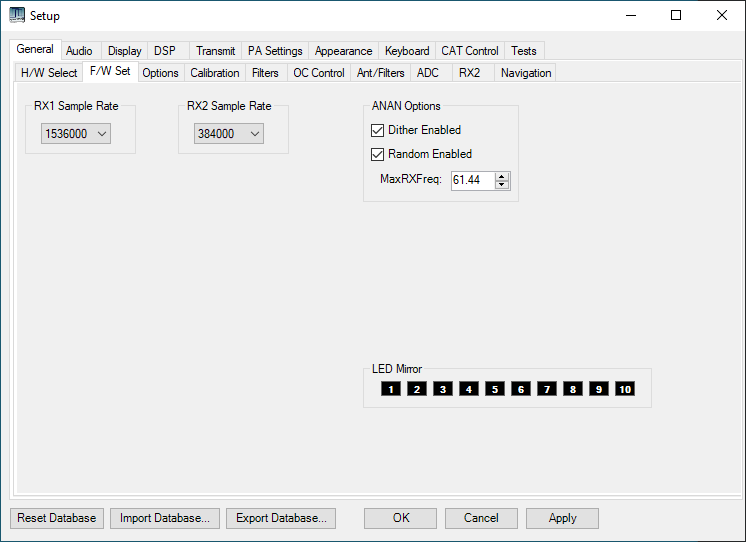Image resolution: width=746 pixels, height=542 pixels.
Task: Open the OC Control sub-tab
Action: [319, 73]
